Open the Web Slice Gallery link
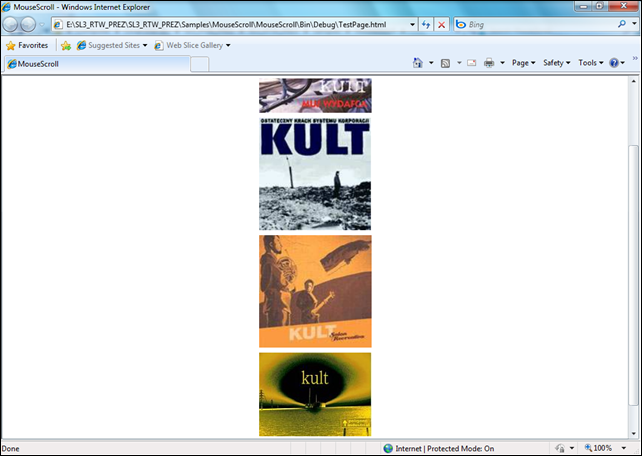The height and width of the screenshot is (456, 642). point(192,45)
